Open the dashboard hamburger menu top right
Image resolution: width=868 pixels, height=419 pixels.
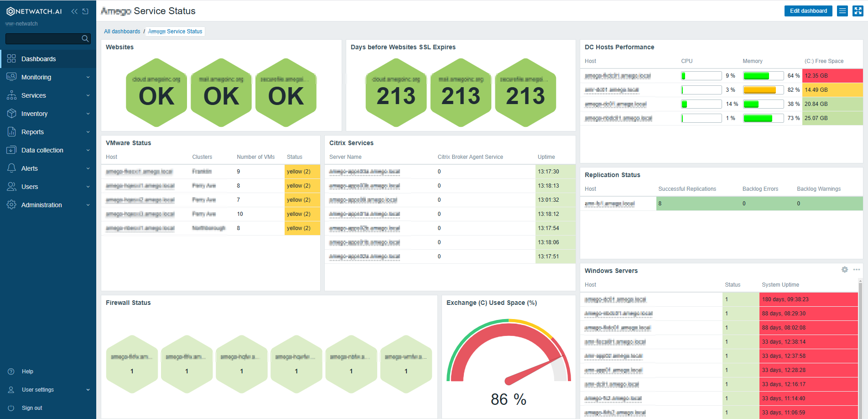coord(842,10)
